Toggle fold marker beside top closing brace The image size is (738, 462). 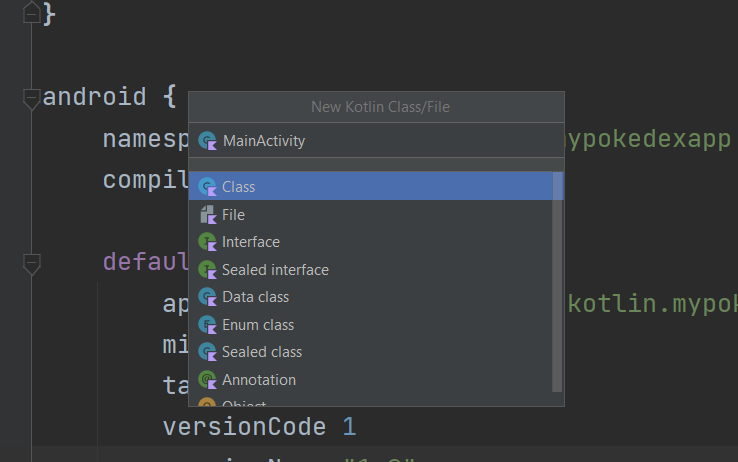31,15
